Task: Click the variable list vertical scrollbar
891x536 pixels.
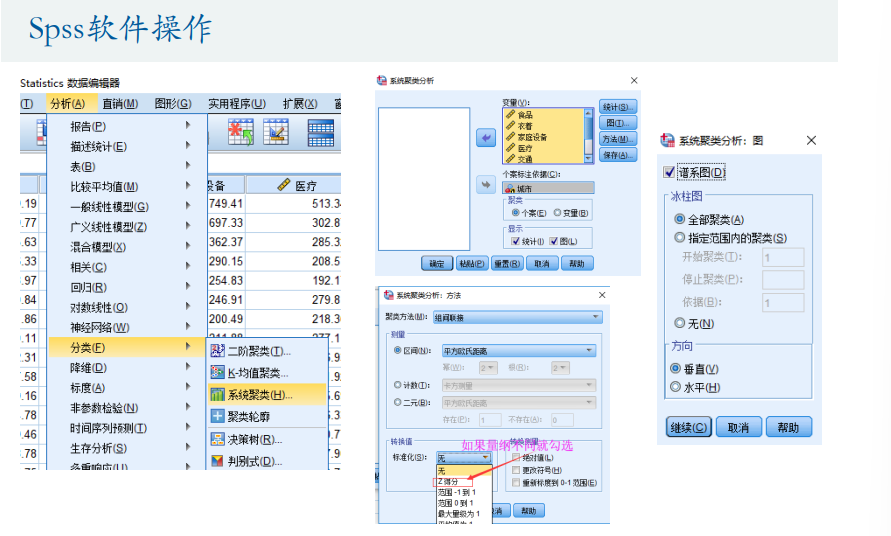Action: pyautogui.click(x=589, y=135)
